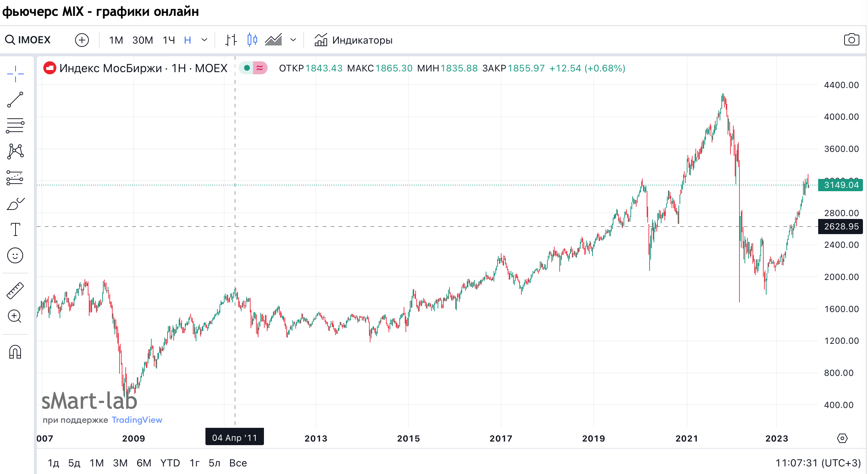Switch to the 30M timeframe
This screenshot has width=868, height=474.
[x=142, y=40]
